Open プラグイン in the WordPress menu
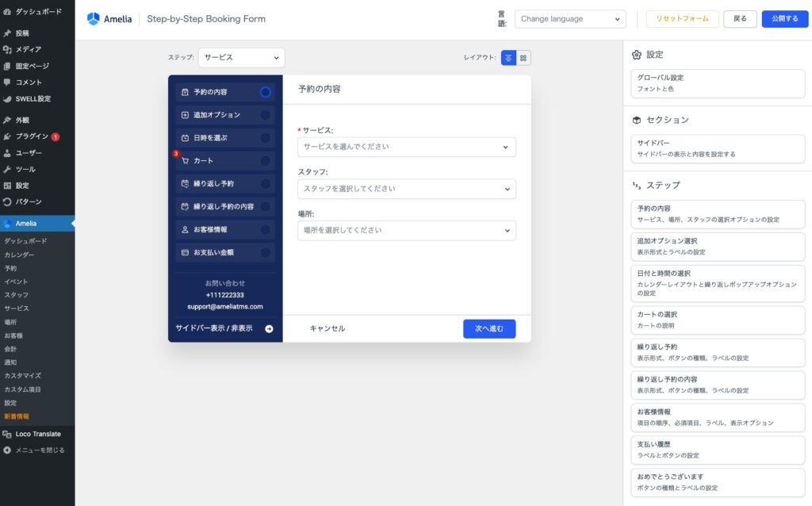812x506 pixels. [x=32, y=136]
